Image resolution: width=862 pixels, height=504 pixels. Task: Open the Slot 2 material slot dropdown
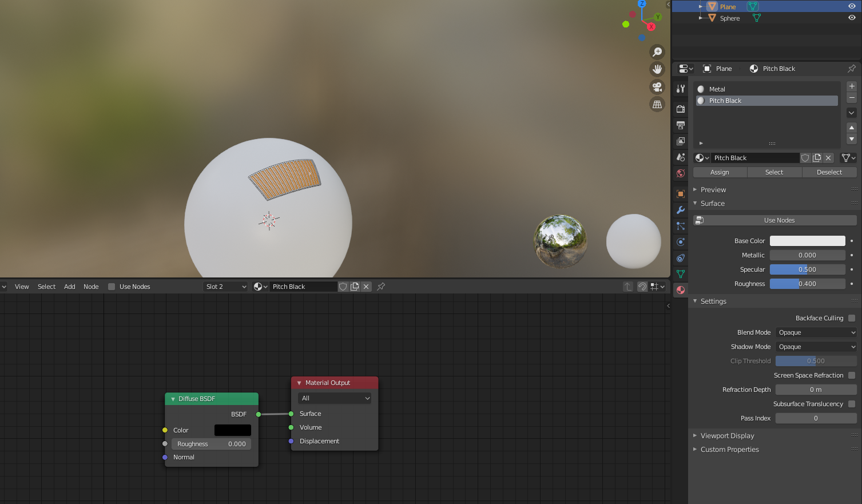[x=226, y=287]
